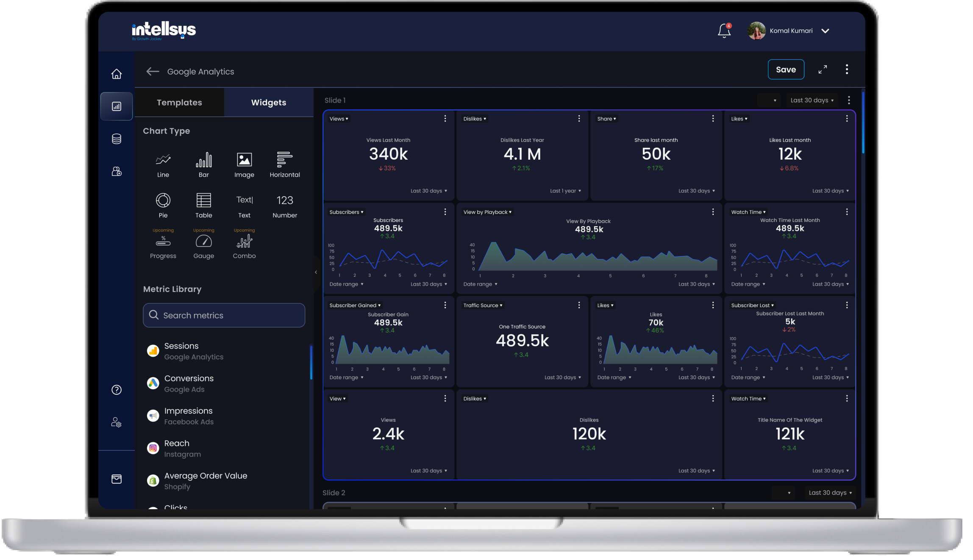Open the View by Playback metric dropdown
Image resolution: width=973 pixels, height=560 pixels.
(487, 212)
